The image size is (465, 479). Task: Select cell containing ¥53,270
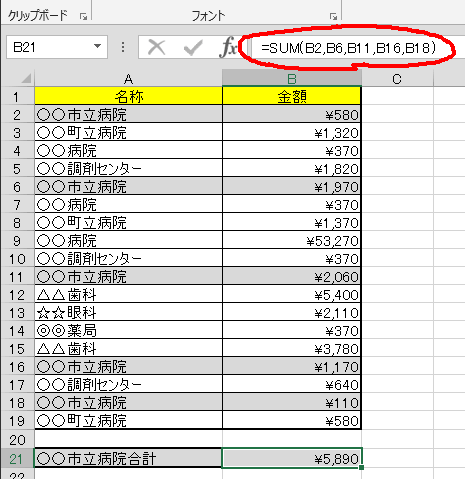coord(292,241)
